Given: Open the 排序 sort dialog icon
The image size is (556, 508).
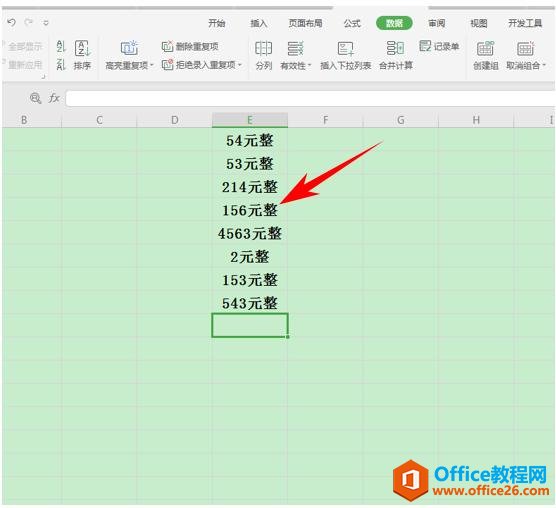Looking at the screenshot, I should click(83, 48).
